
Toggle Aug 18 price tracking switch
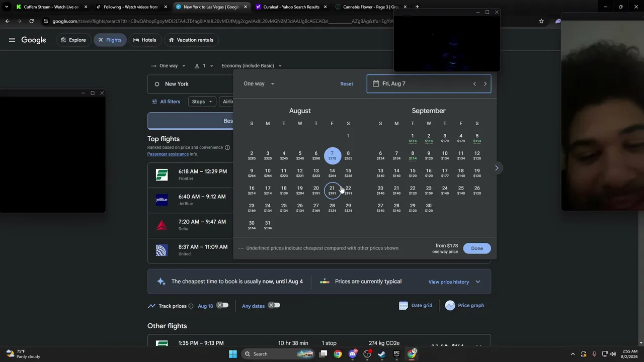point(222,305)
